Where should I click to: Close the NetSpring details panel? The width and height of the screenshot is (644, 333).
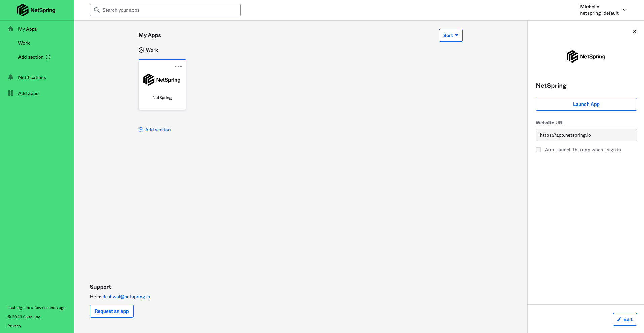[x=635, y=31]
